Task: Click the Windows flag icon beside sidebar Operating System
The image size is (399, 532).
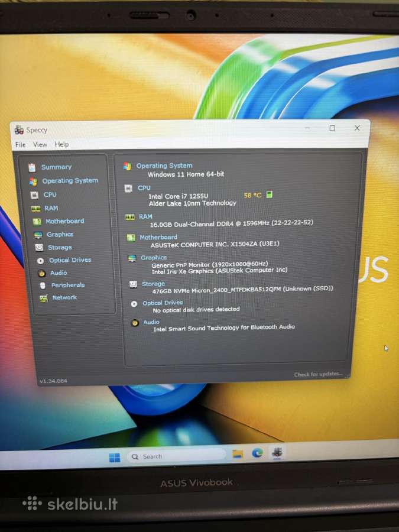Action: click(x=33, y=181)
